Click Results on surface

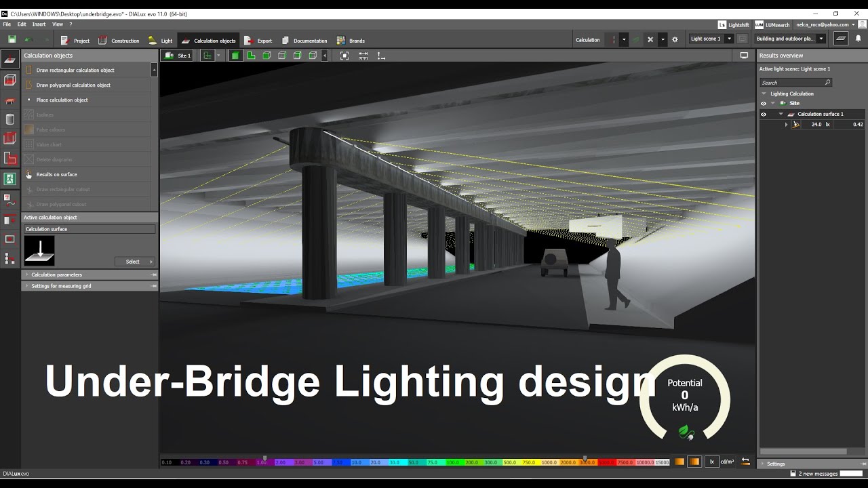click(x=86, y=174)
